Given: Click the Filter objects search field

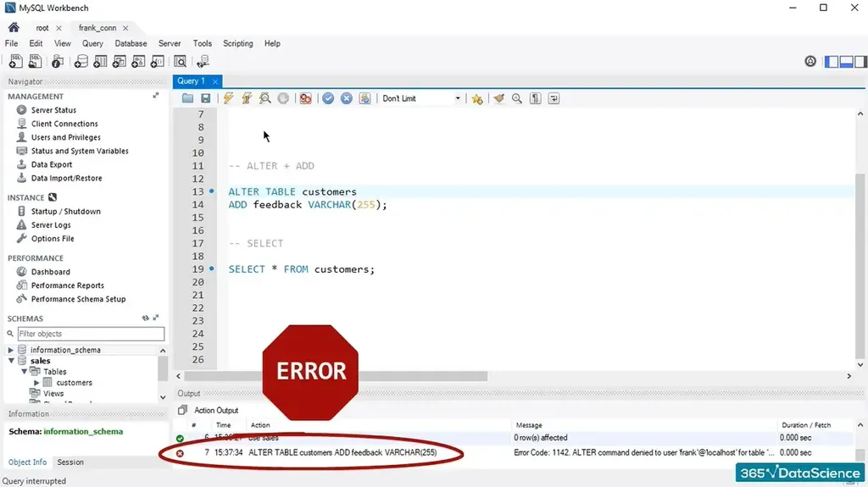Looking at the screenshot, I should (90, 334).
